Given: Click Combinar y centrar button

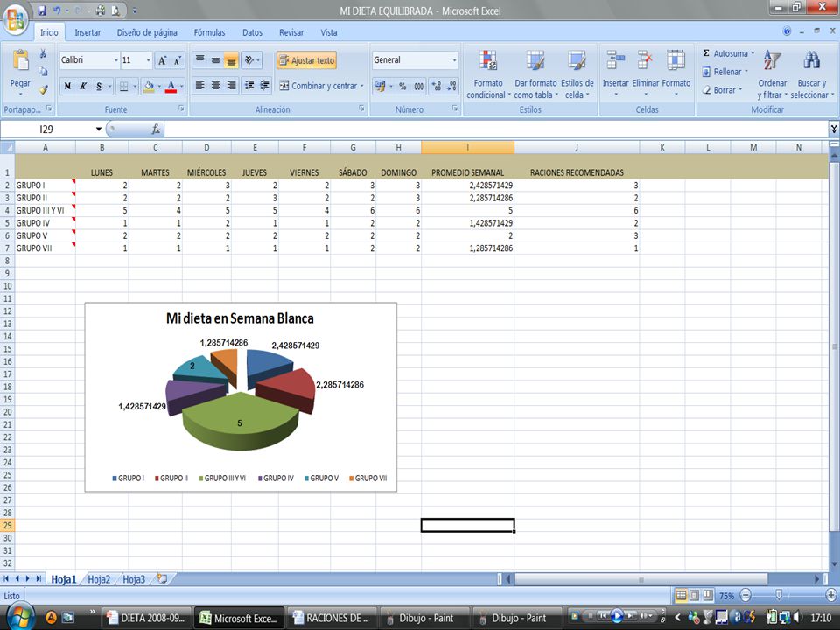Looking at the screenshot, I should [318, 86].
